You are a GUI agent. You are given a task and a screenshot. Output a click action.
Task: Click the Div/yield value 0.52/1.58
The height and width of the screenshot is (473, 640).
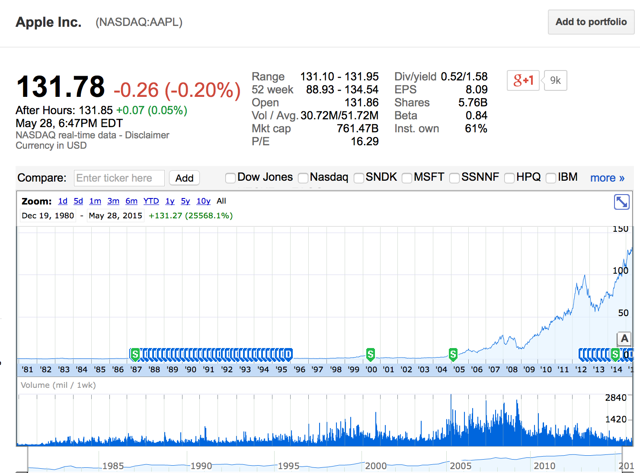(464, 77)
